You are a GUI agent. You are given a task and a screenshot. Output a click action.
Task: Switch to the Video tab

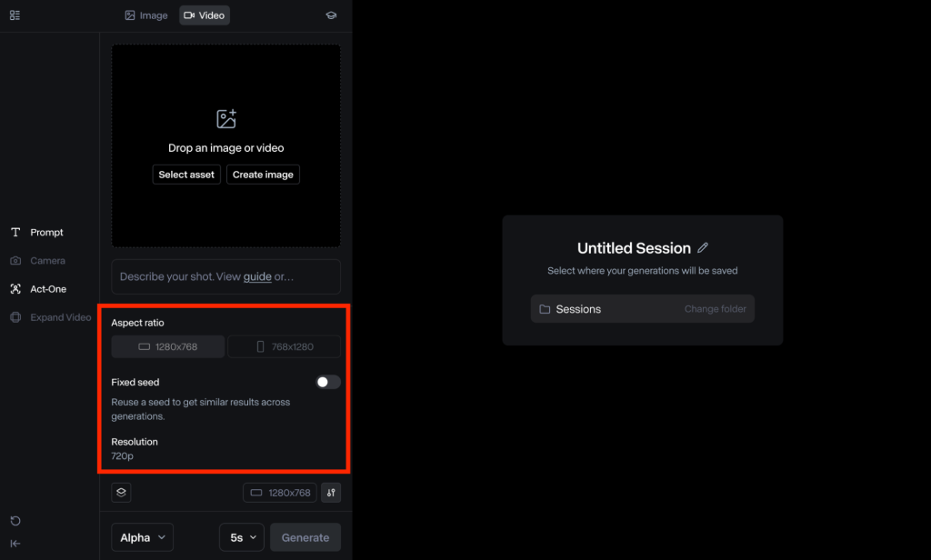205,15
